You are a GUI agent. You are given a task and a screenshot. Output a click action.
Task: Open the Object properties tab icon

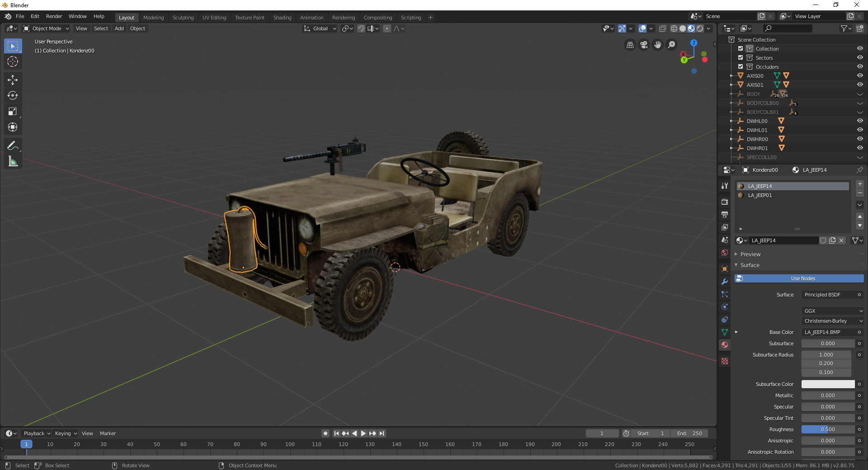(725, 269)
